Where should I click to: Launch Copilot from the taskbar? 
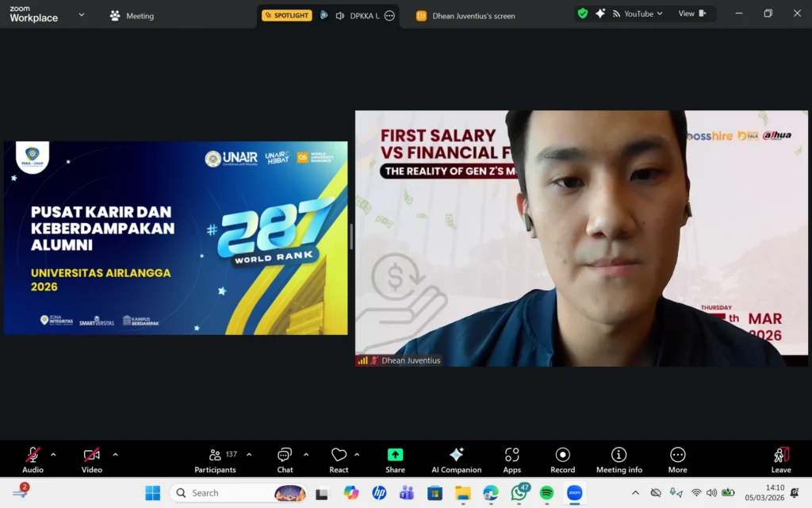[x=350, y=493]
